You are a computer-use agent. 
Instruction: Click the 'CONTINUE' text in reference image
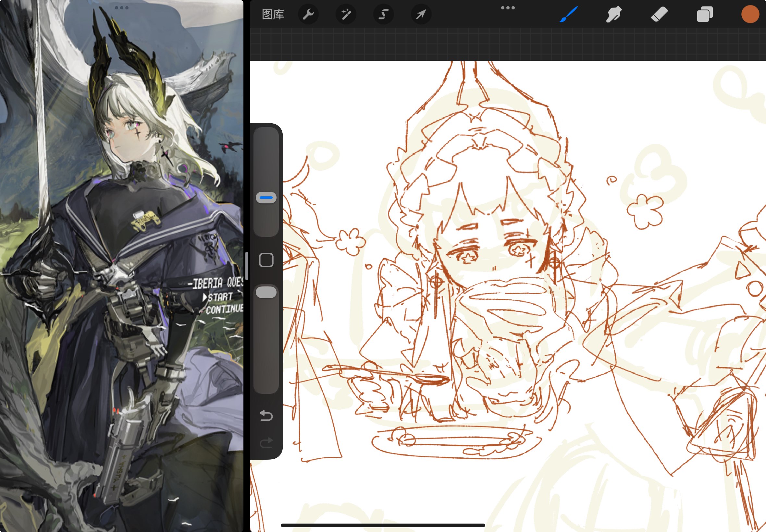pyautogui.click(x=224, y=309)
